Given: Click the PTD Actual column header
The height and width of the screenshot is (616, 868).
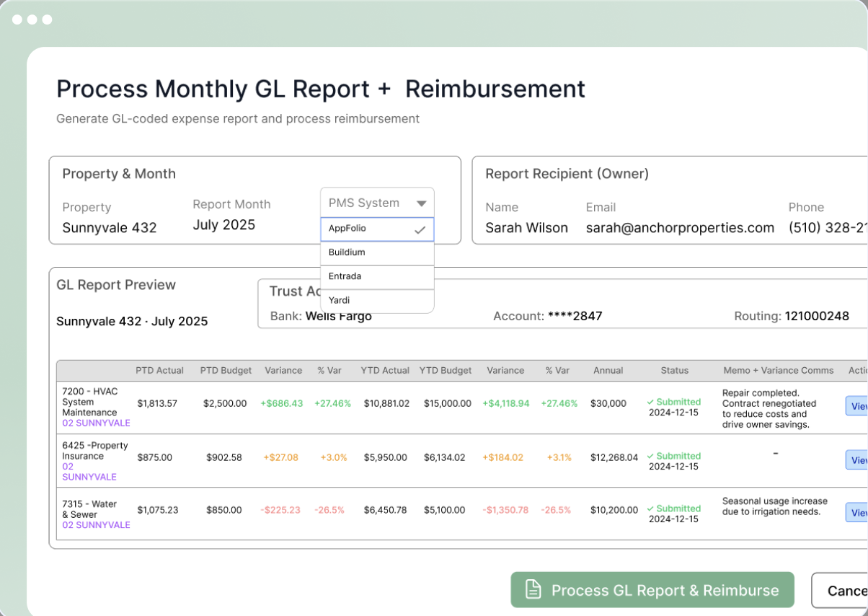Looking at the screenshot, I should point(160,370).
